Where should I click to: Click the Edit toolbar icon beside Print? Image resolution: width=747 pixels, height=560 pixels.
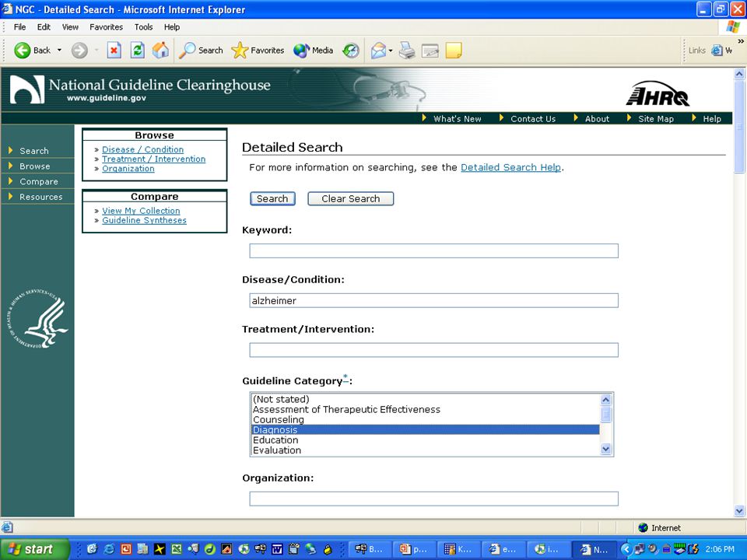430,50
